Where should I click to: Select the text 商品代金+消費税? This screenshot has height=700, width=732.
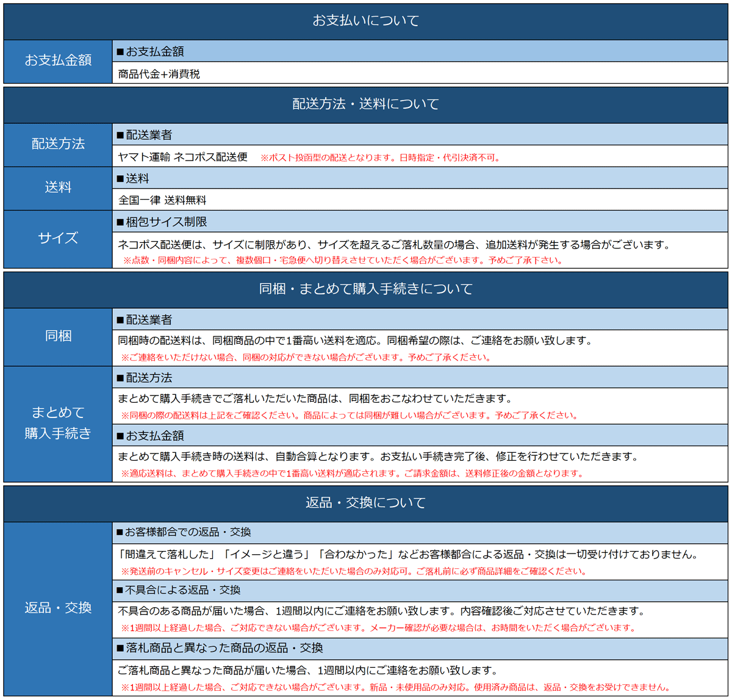pos(159,74)
